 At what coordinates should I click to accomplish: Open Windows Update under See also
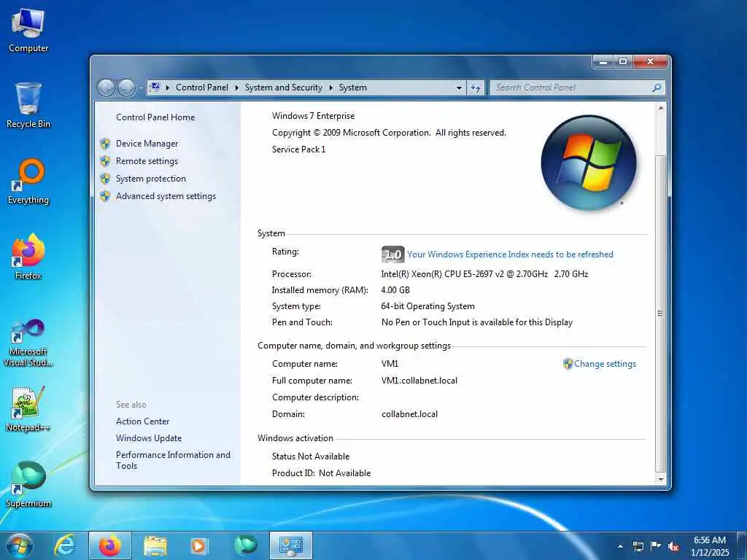pos(149,438)
